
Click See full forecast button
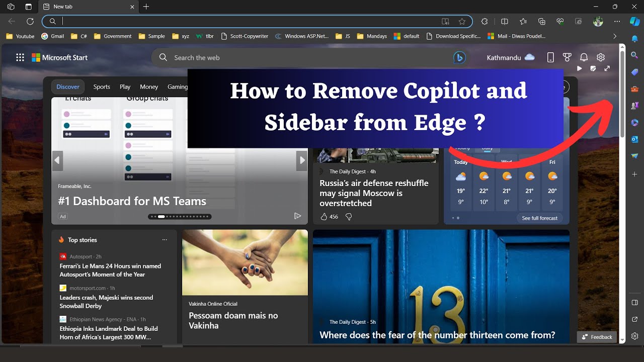click(x=539, y=218)
